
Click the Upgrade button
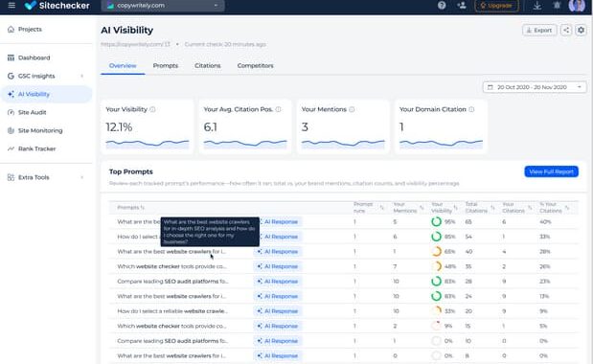(496, 6)
